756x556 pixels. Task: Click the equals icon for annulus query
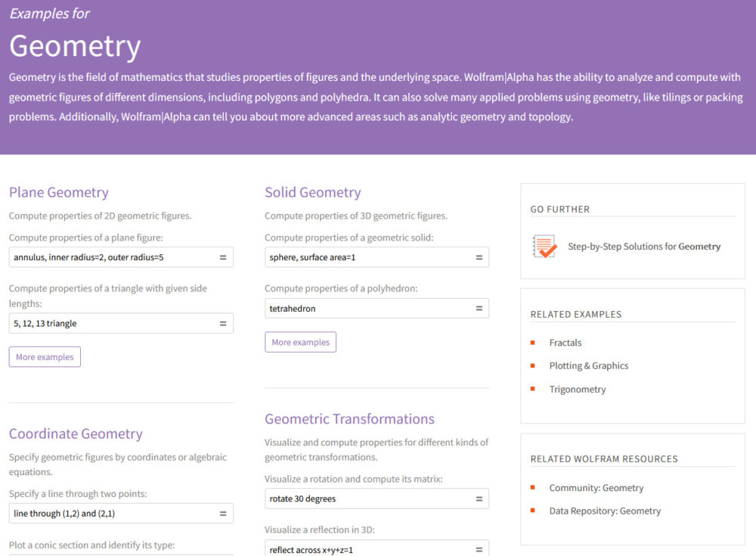(223, 257)
